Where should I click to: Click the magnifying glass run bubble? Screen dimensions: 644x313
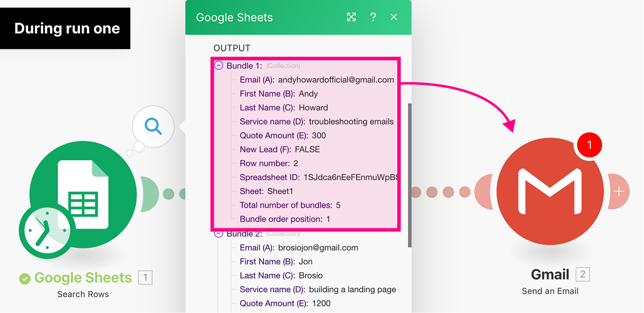(153, 126)
